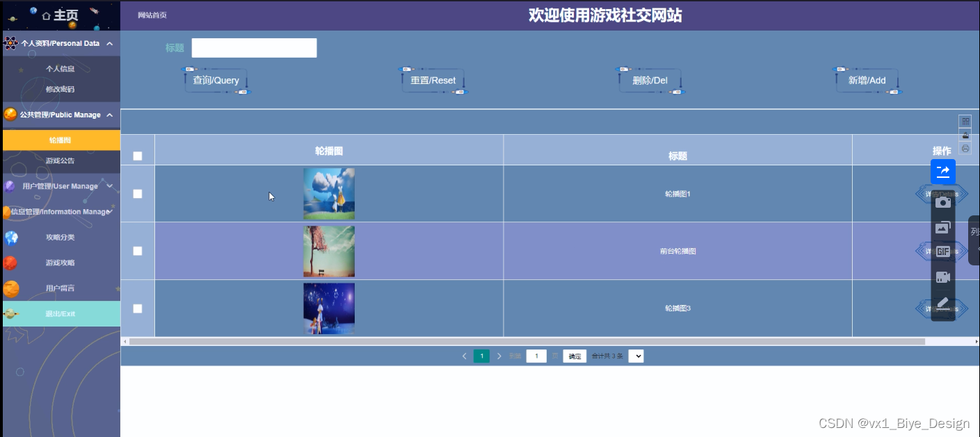Focus the page-number jump input
Screen dimensions: 980x437
coord(536,356)
